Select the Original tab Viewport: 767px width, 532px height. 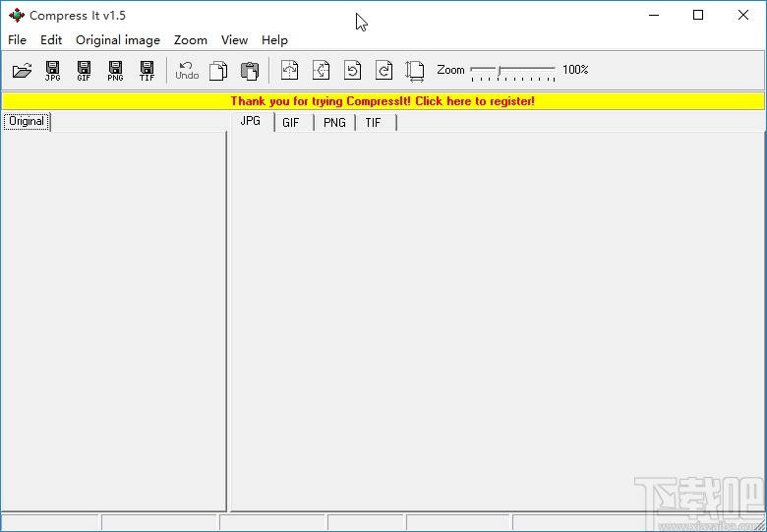27,121
